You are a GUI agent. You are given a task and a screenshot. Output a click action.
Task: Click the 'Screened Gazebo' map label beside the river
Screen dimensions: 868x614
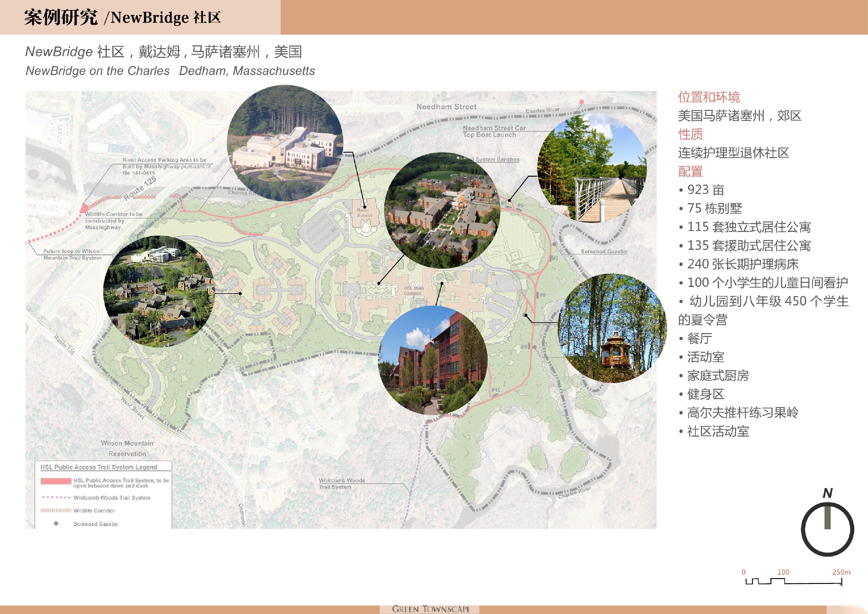point(604,251)
